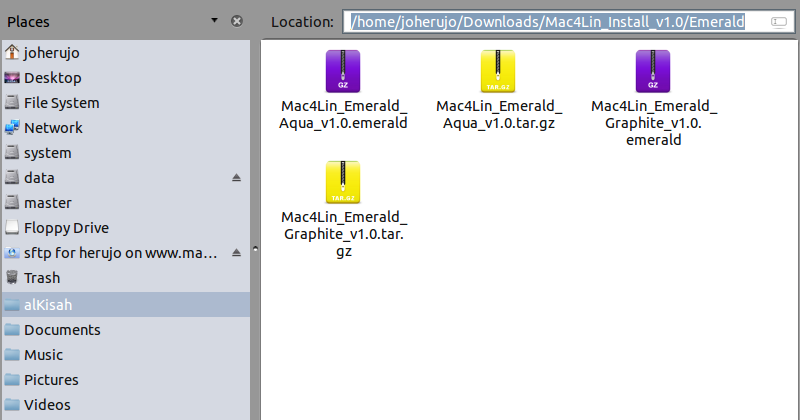Open the system volume label
Viewport: 800px width, 420px height.
point(47,153)
